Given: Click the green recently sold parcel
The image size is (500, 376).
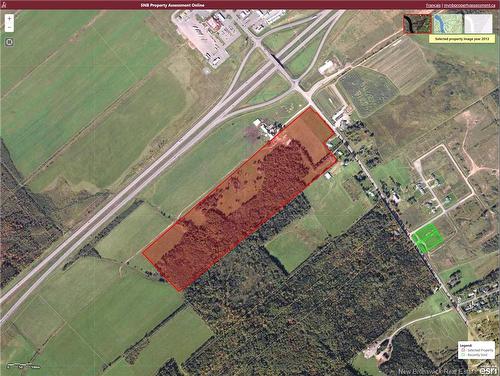Looking at the screenshot, I should [428, 238].
